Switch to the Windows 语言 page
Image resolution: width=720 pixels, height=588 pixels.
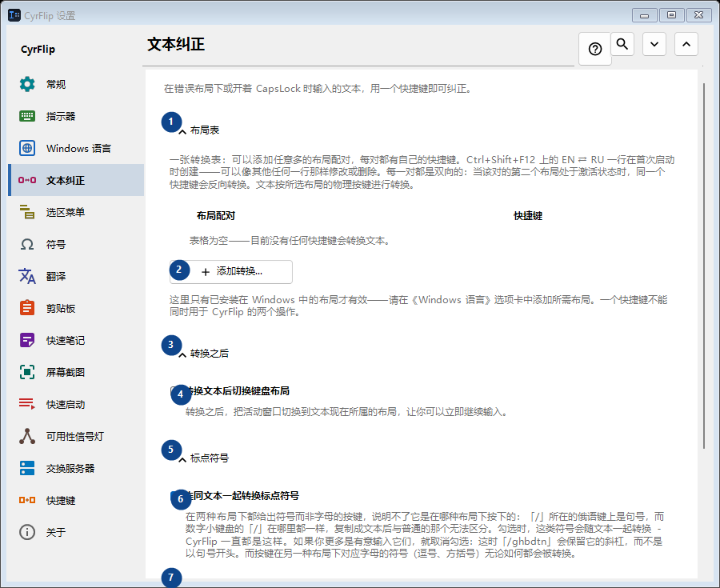(76, 148)
